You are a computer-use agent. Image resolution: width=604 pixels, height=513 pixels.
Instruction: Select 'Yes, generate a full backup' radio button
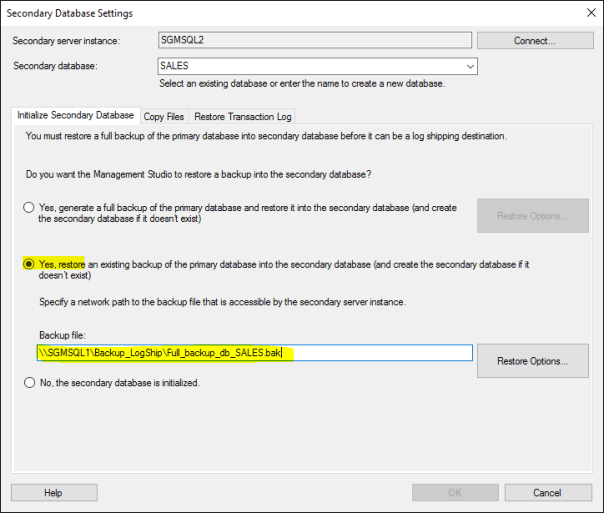pos(29,208)
